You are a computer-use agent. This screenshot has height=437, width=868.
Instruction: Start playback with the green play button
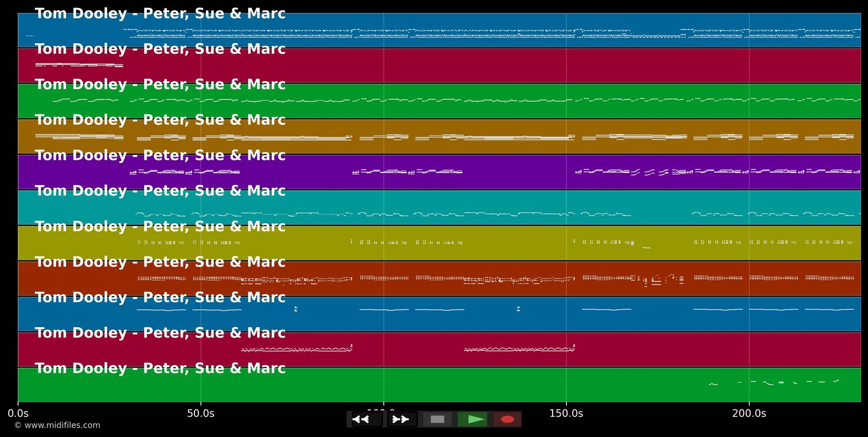(x=473, y=419)
